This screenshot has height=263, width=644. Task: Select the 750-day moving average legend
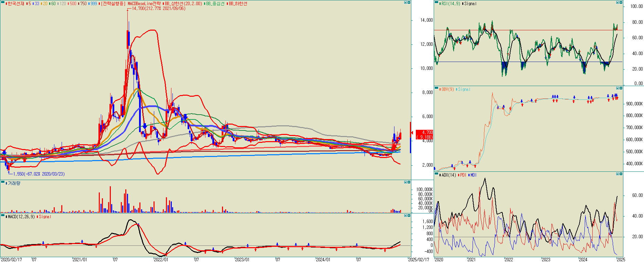pos(83,3)
